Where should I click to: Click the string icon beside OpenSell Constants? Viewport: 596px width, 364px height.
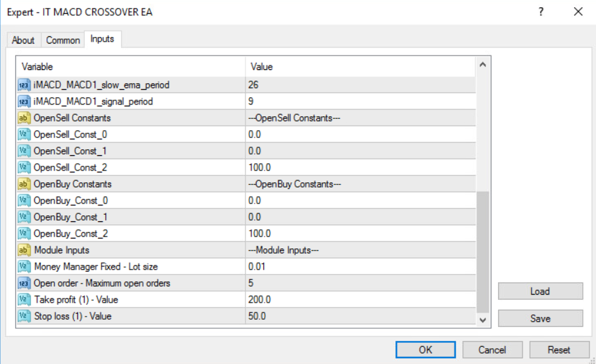coord(24,118)
